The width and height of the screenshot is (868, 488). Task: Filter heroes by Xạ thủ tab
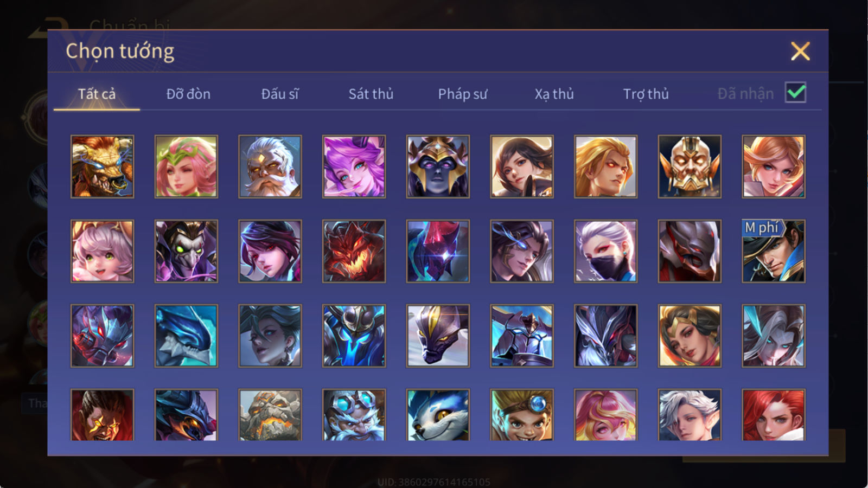click(x=554, y=94)
